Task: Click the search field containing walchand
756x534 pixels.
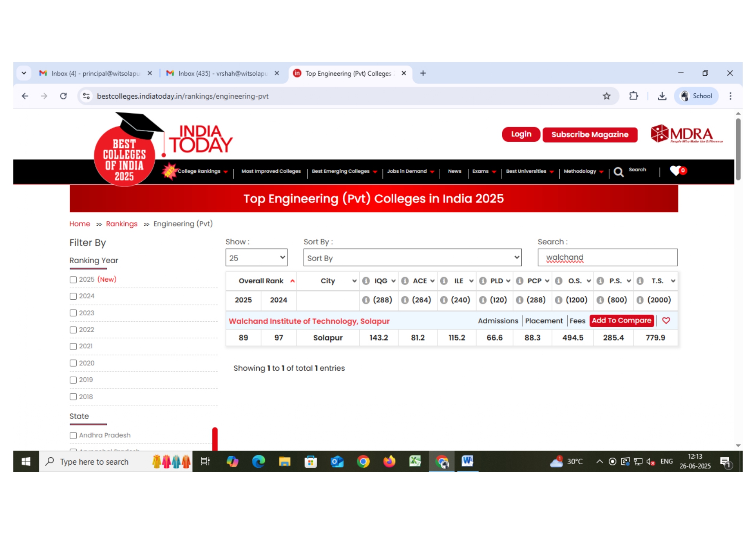Action: pos(607,258)
